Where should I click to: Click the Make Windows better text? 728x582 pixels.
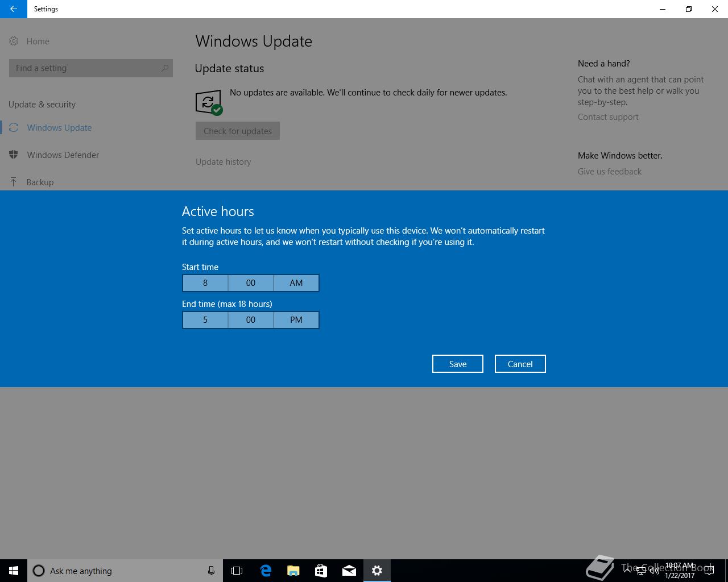coord(620,156)
